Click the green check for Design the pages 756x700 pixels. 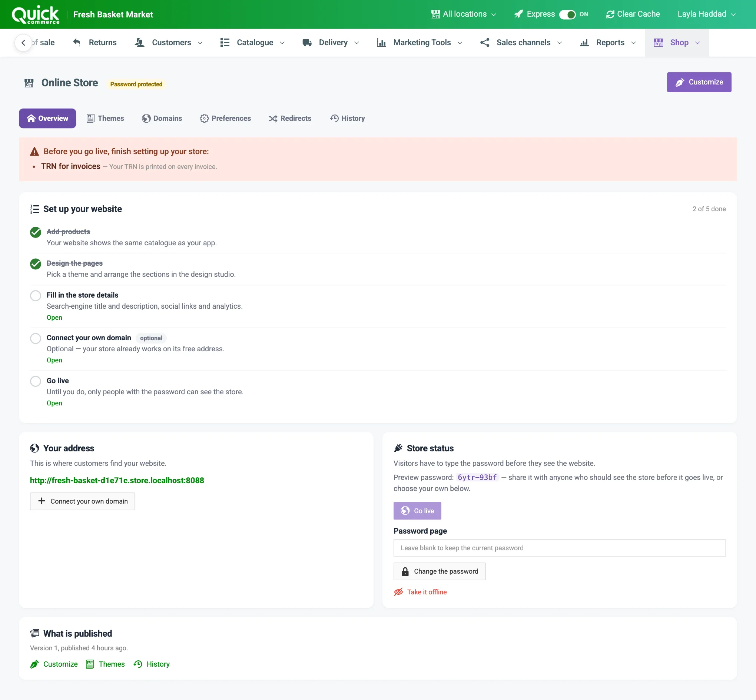point(36,264)
